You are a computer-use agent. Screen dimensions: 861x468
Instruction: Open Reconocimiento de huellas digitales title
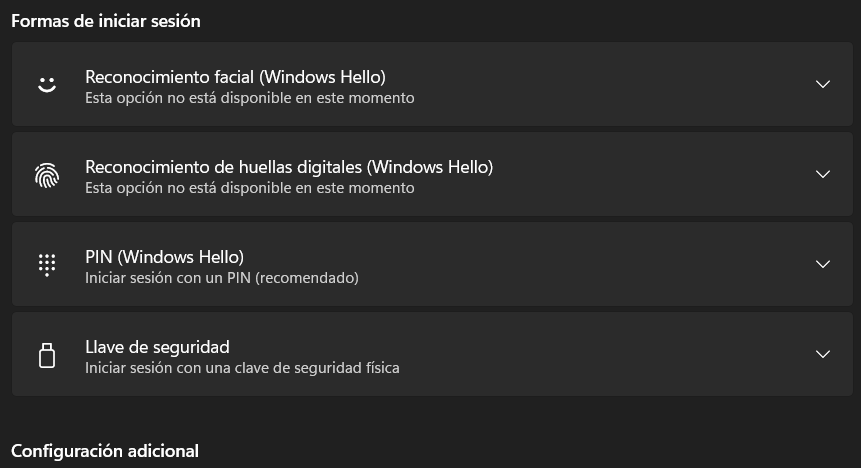pos(289,167)
